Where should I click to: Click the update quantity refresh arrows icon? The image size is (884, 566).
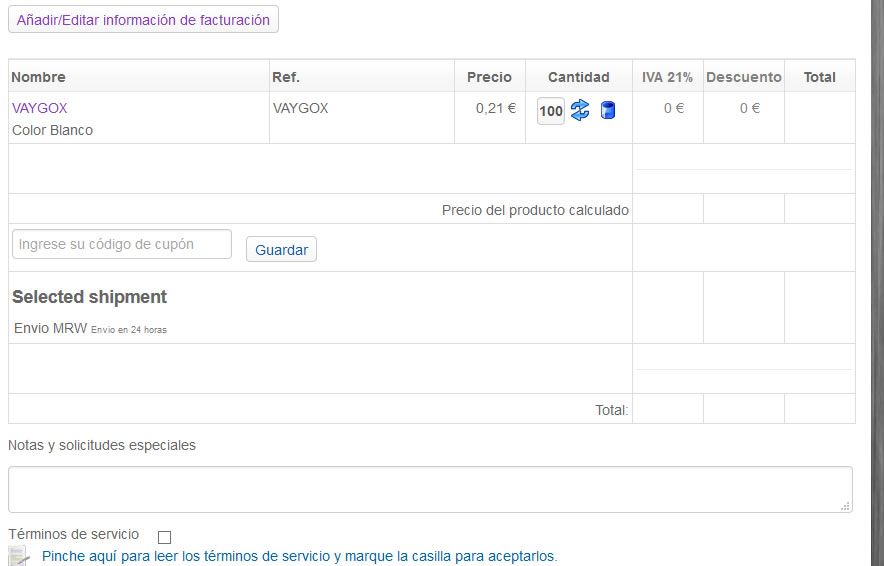point(580,110)
